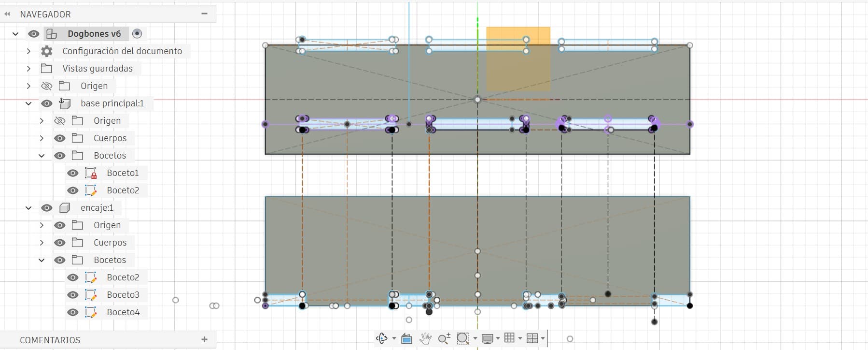Hide the Dogbones v6 root component
Screen dimensions: 868x350
[33, 34]
